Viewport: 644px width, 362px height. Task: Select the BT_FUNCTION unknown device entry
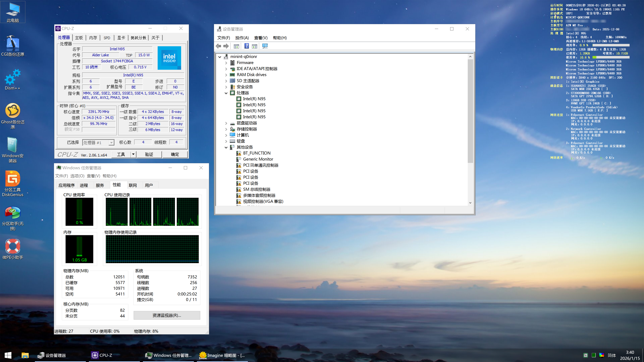[256, 153]
